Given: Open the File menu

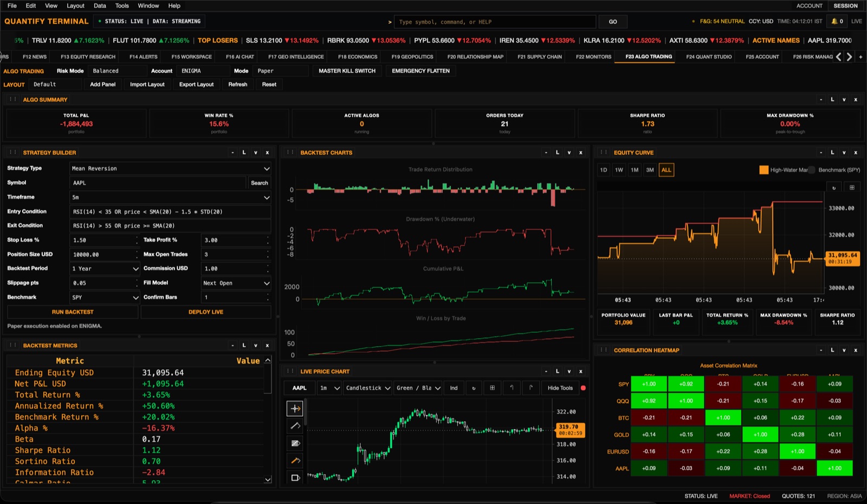Looking at the screenshot, I should pyautogui.click(x=12, y=5).
